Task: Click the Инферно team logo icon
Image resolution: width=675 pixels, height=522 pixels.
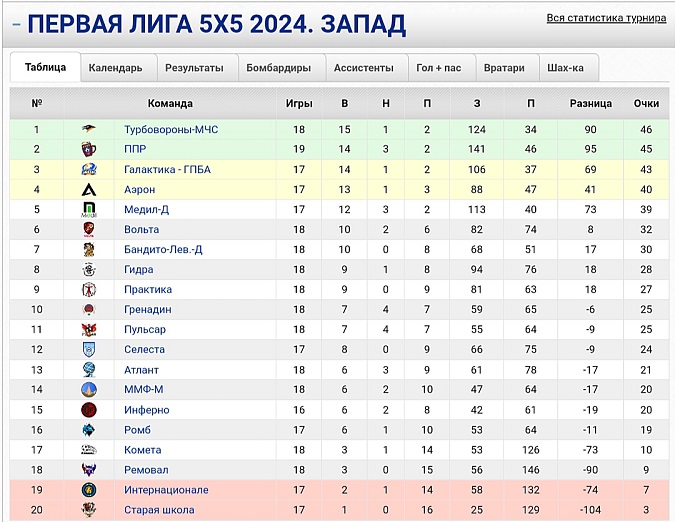Action: 89,409
